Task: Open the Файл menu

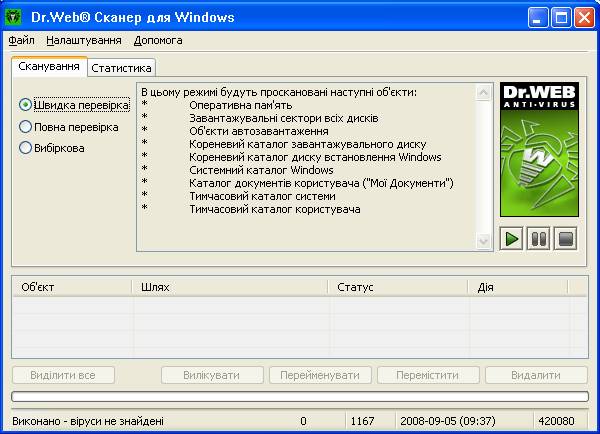Action: [21, 40]
